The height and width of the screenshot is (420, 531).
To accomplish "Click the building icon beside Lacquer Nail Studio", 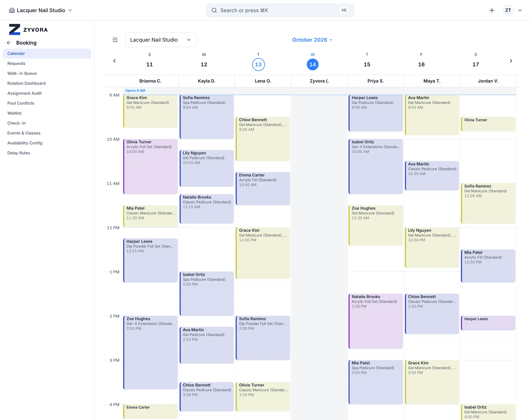I will click(12, 10).
